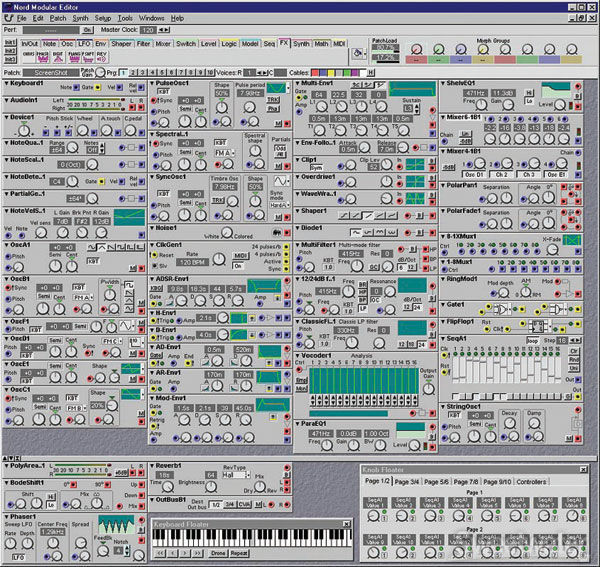
Task: Click the paint bucket module color icon
Action: 357,53
